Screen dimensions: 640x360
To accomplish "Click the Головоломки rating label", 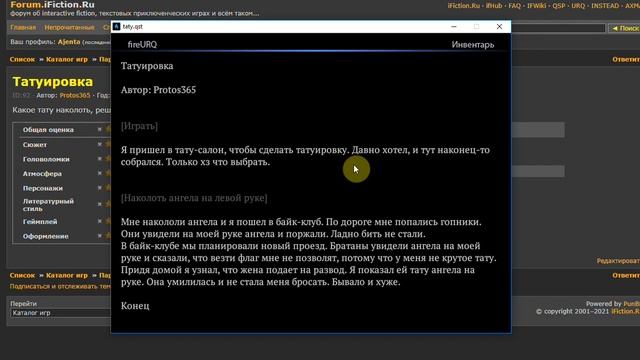I will (x=46, y=159).
